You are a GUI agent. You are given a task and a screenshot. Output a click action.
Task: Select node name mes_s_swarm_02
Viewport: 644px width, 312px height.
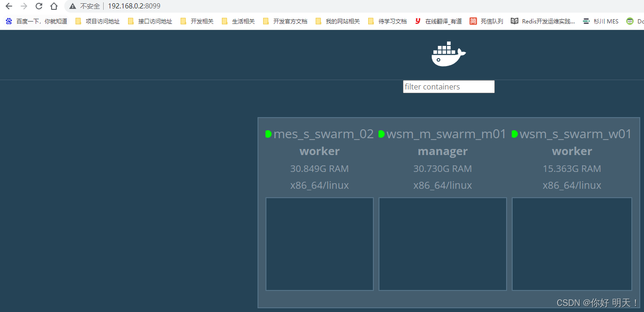coord(324,134)
